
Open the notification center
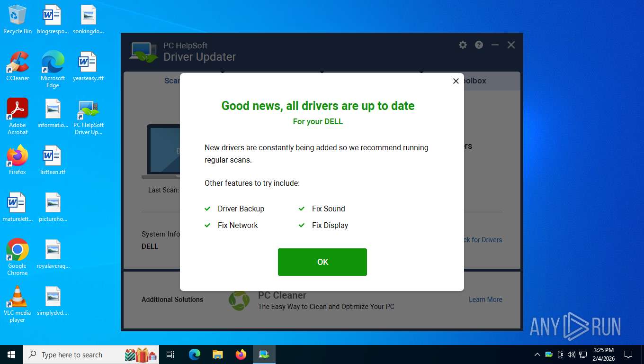pos(628,355)
